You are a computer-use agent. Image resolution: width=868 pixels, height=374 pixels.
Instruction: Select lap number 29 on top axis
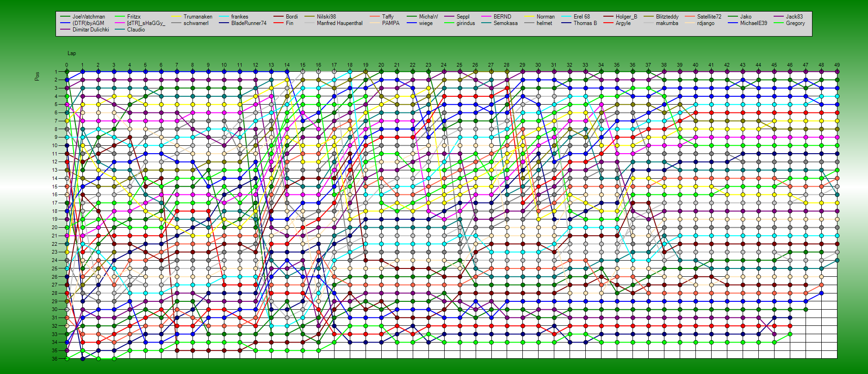click(522, 65)
